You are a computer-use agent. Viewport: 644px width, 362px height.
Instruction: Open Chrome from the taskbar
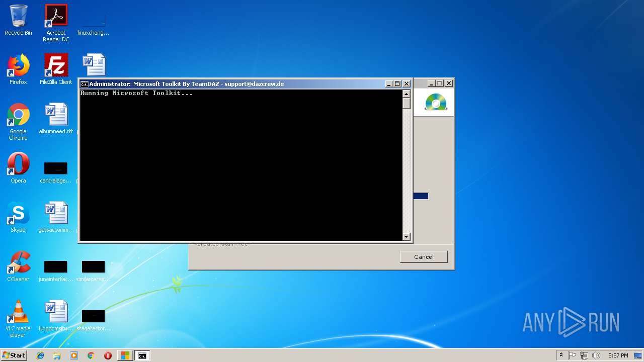click(x=91, y=355)
